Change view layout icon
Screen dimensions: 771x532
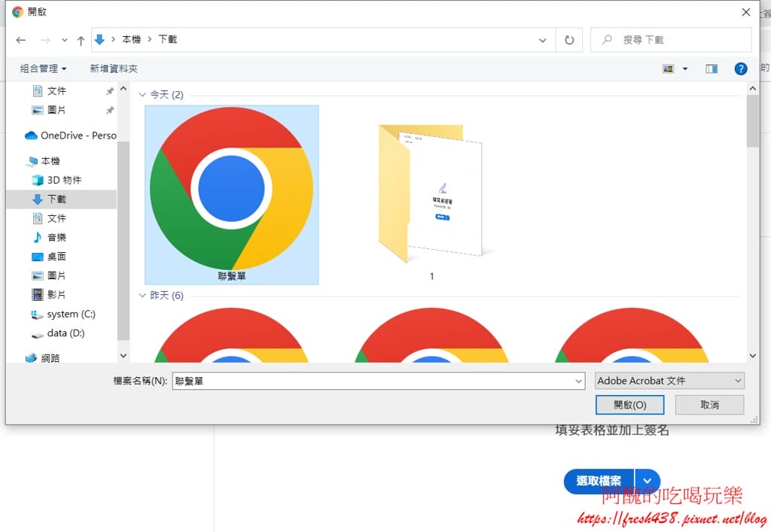tap(669, 68)
